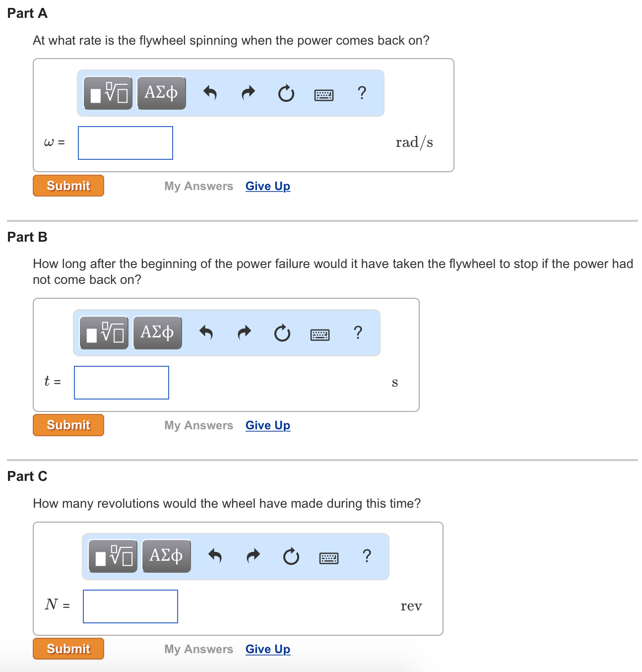Submit the Part A answer
This screenshot has height=672, width=642.
click(68, 186)
